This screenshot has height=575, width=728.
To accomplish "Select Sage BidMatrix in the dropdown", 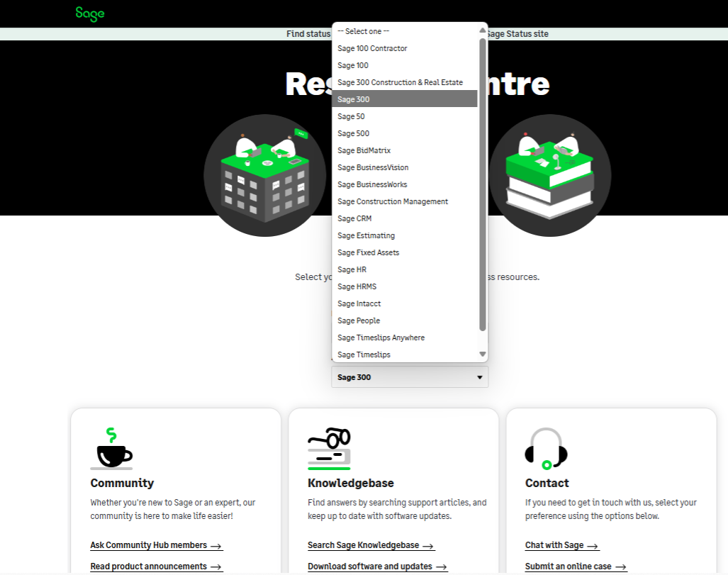I will coord(404,150).
